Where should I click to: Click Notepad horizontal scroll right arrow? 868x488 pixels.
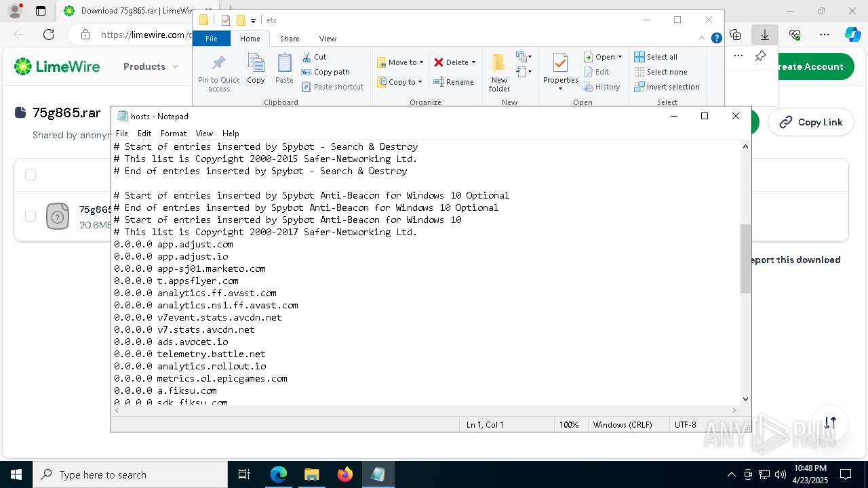tap(734, 410)
